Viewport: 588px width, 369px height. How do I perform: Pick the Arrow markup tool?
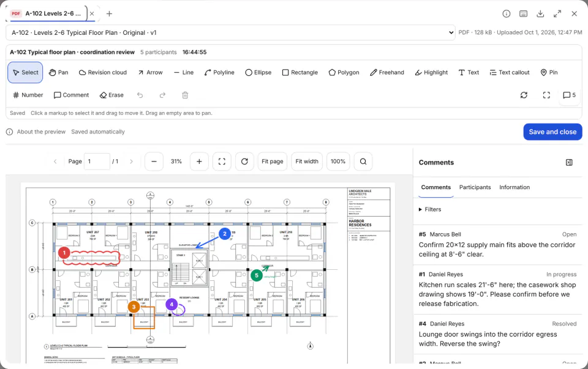[150, 72]
